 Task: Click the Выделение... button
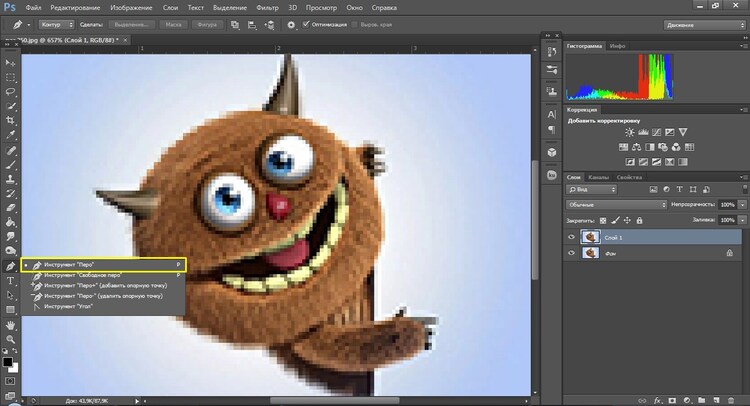click(132, 24)
